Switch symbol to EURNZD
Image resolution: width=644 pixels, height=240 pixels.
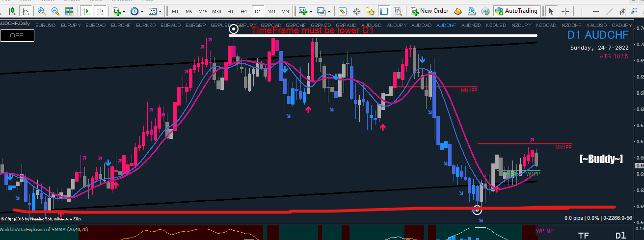click(x=146, y=25)
